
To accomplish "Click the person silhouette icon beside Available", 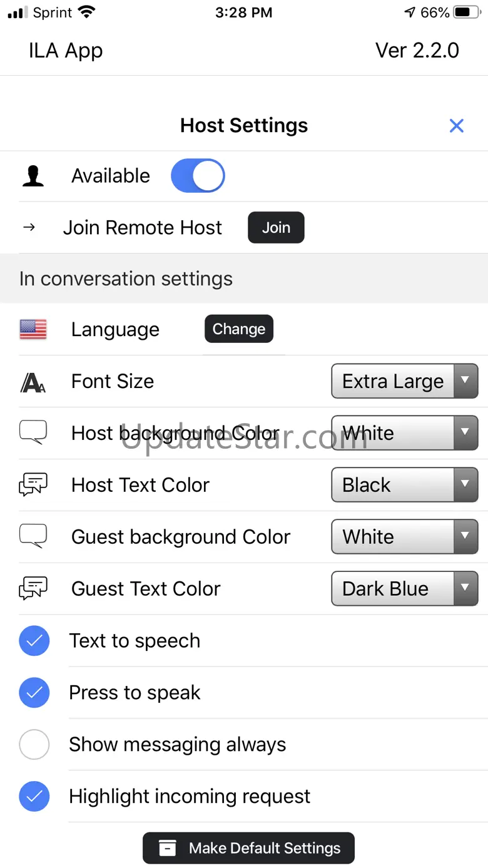I will (33, 176).
